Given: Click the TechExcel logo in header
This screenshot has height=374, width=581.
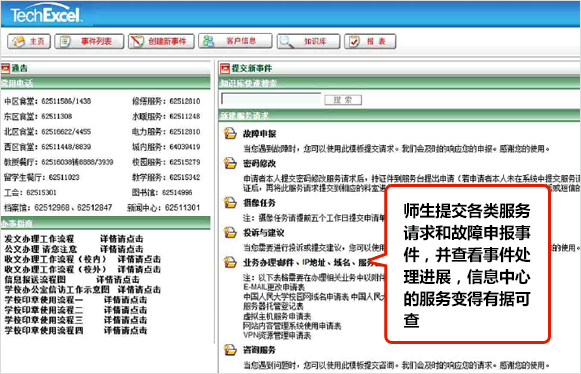Looking at the screenshot, I should [45, 15].
